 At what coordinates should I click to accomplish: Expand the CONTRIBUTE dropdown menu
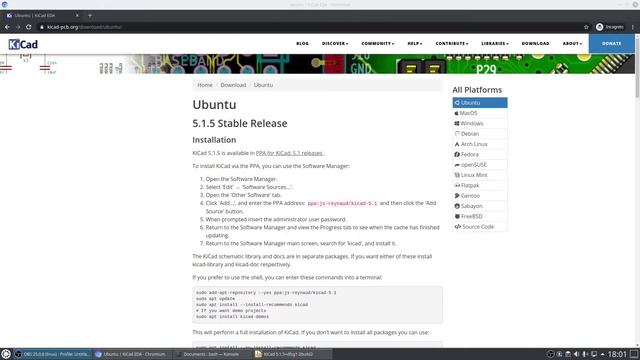(x=452, y=43)
